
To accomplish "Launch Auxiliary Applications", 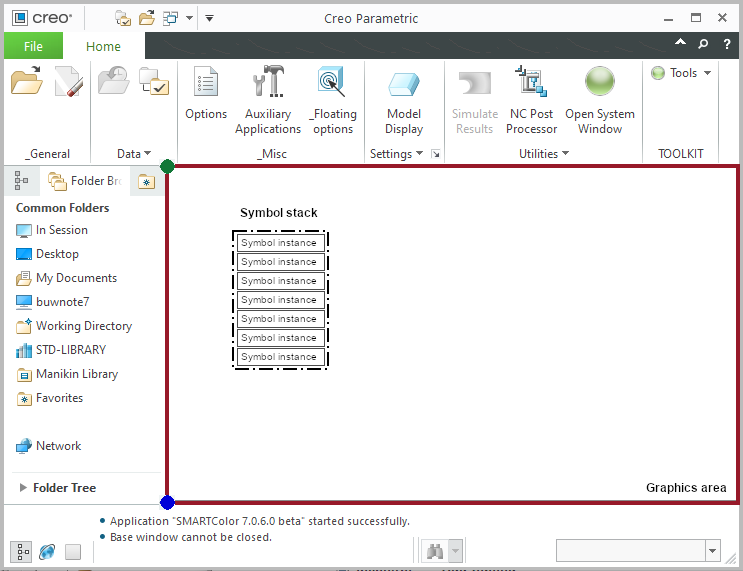I will tap(268, 84).
